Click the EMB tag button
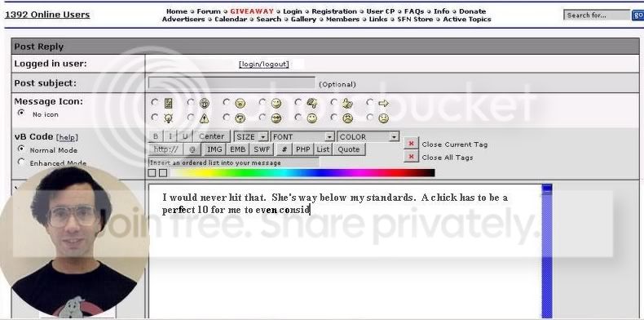This screenshot has height=320, width=644. [237, 149]
